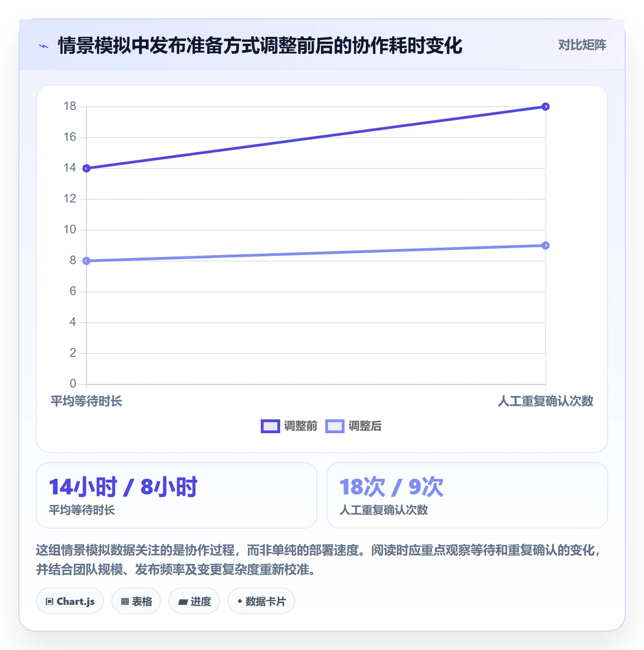Click the 调整后 data point at value 9
Screen dimensions: 644x650
coord(546,245)
